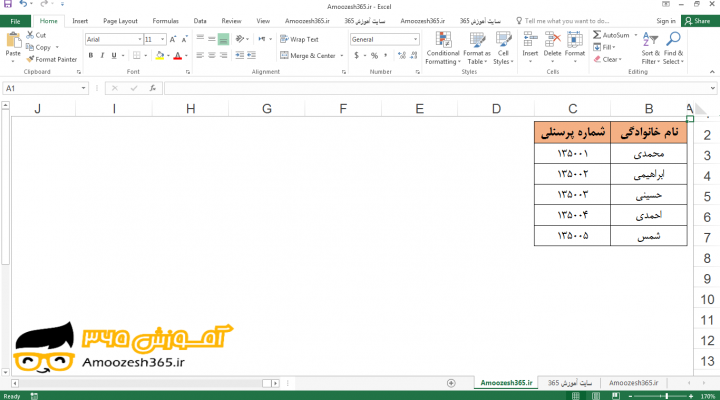Set top vertical alignment

point(200,39)
